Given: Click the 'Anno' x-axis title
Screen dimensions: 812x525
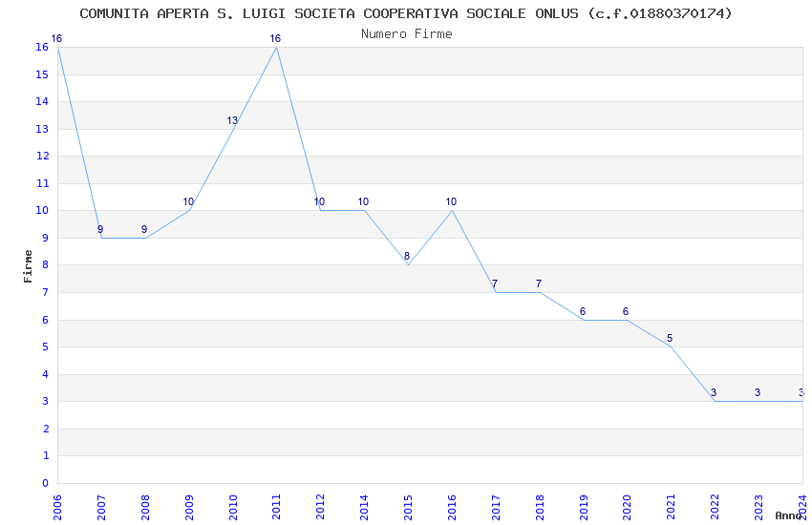Looking at the screenshot, I should [x=788, y=515].
